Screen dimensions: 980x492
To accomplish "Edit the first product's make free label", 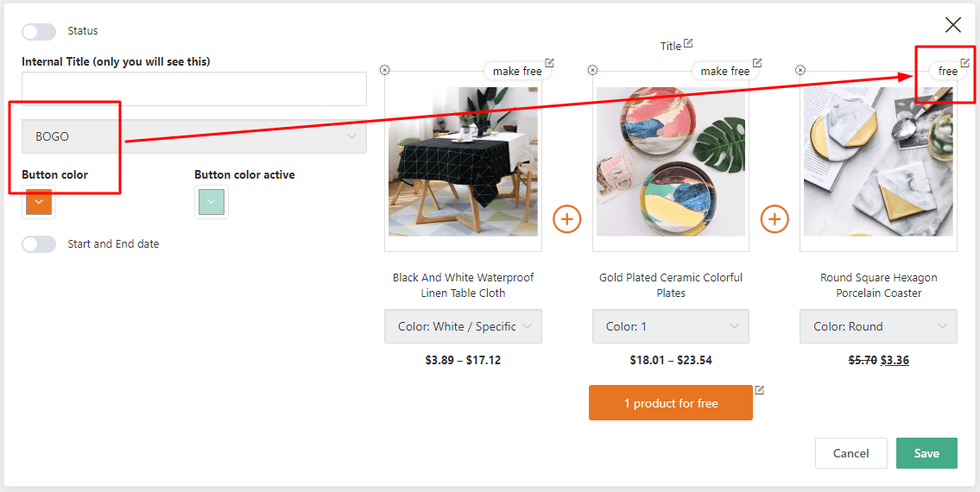I will coord(549,63).
